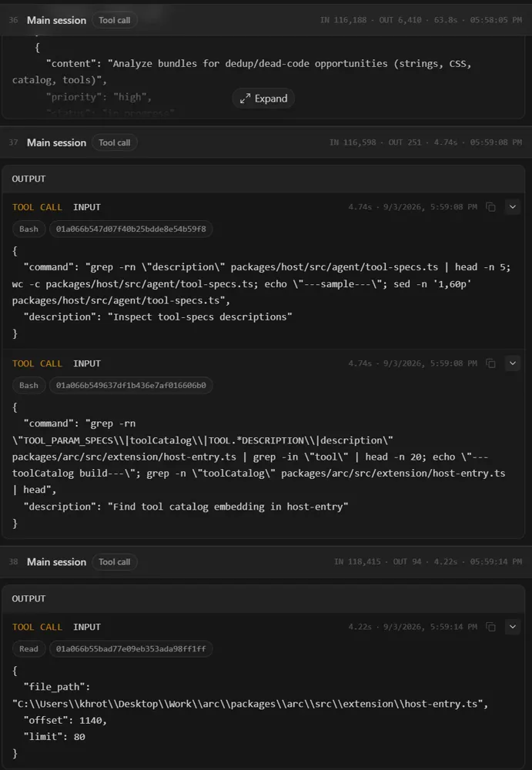Open Main session header of step 38
532x770 pixels.
(x=56, y=562)
